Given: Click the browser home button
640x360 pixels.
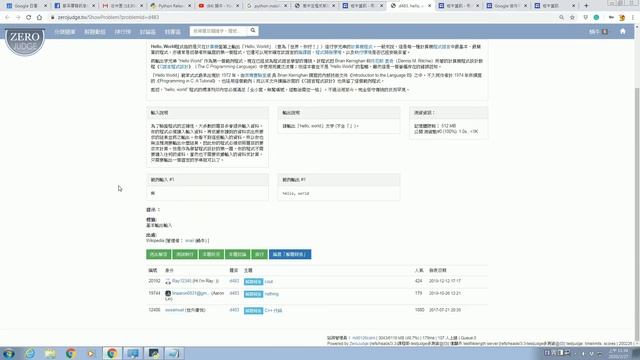Looking at the screenshot, I should click(x=39, y=18).
